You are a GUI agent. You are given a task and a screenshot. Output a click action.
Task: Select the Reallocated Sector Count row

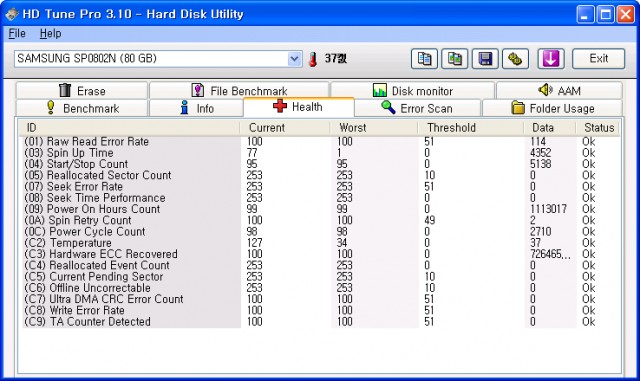pyautogui.click(x=320, y=176)
